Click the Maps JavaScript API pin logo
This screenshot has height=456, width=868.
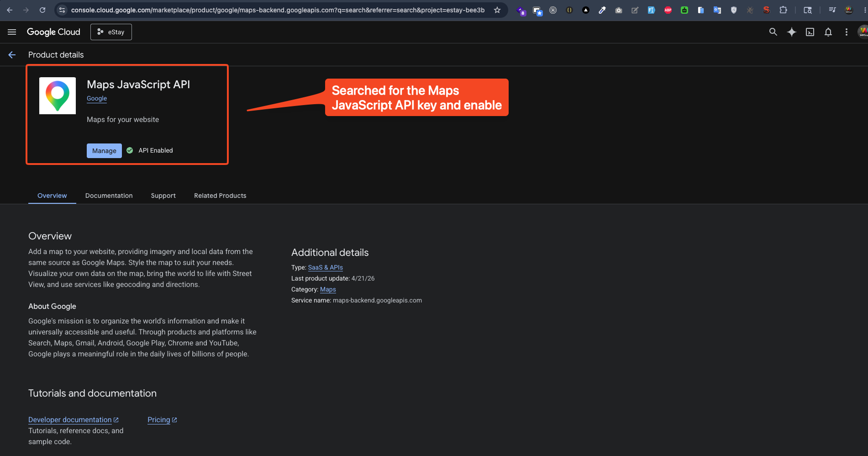coord(58,95)
